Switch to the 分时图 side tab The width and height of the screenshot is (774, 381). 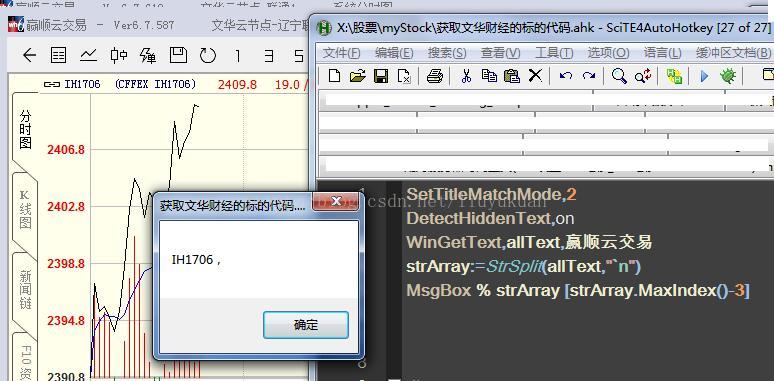coord(25,130)
